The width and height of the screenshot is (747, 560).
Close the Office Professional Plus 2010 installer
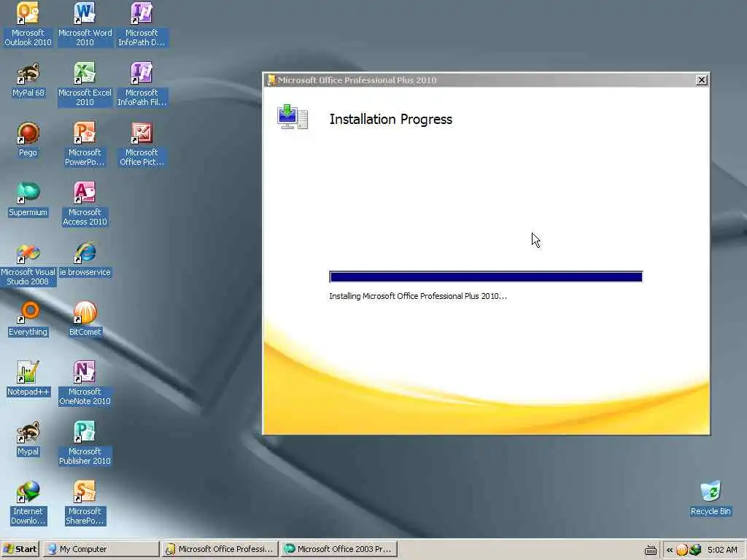pyautogui.click(x=701, y=80)
